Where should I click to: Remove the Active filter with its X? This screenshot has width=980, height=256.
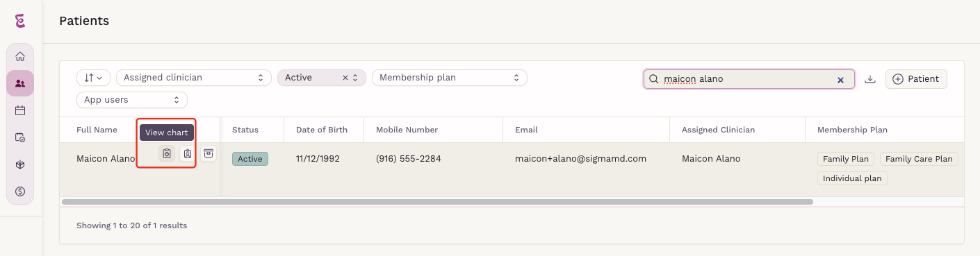point(345,78)
